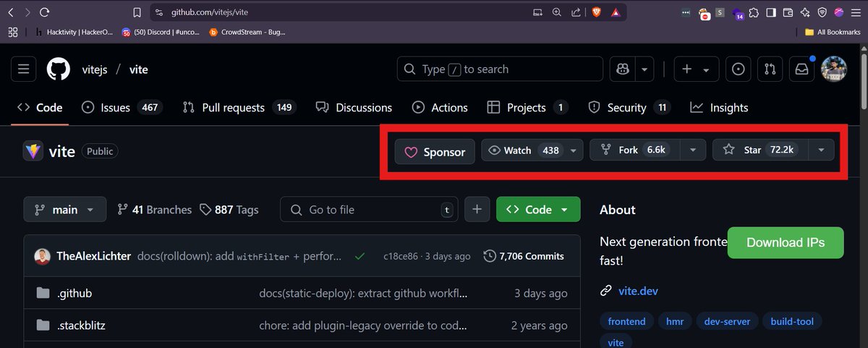Open the Brave Rewards triangle icon
Screen dimensions: 868x348
(615, 12)
